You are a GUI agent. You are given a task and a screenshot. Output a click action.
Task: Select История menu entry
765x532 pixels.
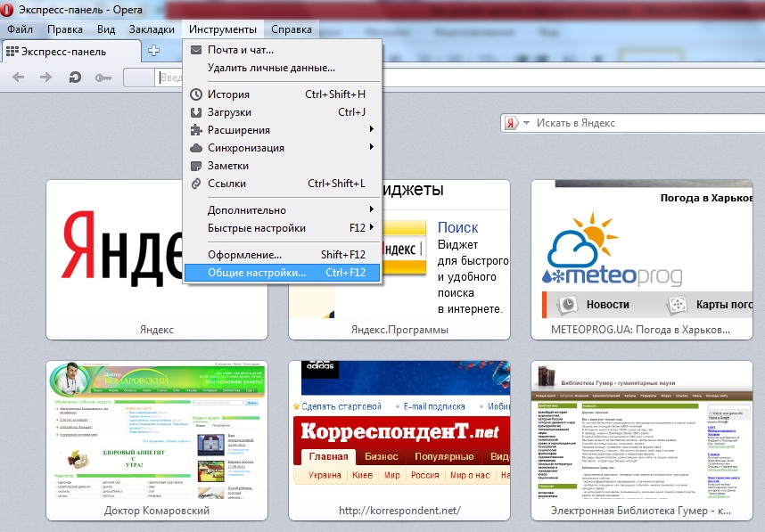click(282, 94)
